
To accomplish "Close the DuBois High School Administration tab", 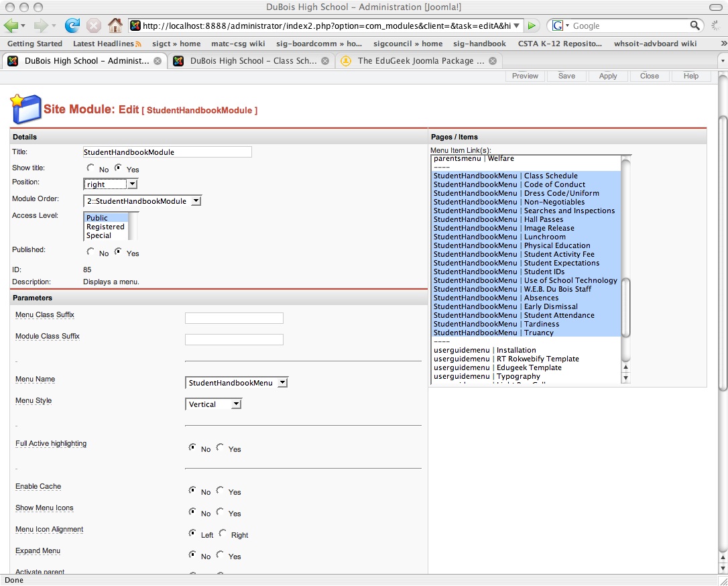I will tap(158, 61).
